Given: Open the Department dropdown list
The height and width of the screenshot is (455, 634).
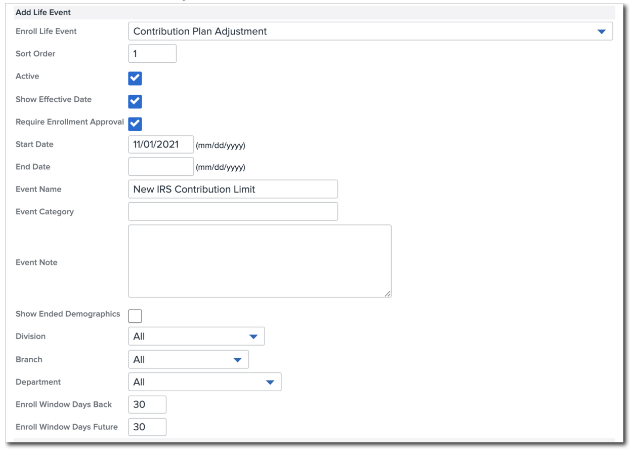Looking at the screenshot, I should (x=205, y=382).
